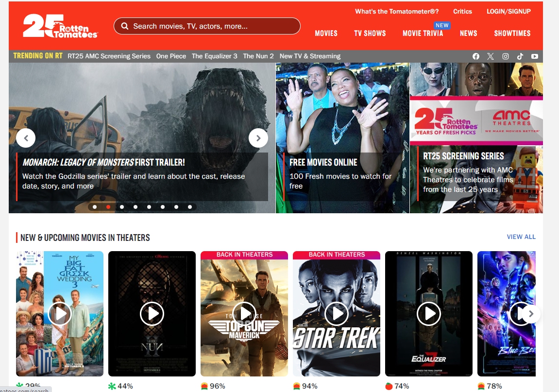This screenshot has width=559, height=392.
Task: Open trending topic The Equalizer 3
Action: pyautogui.click(x=214, y=56)
